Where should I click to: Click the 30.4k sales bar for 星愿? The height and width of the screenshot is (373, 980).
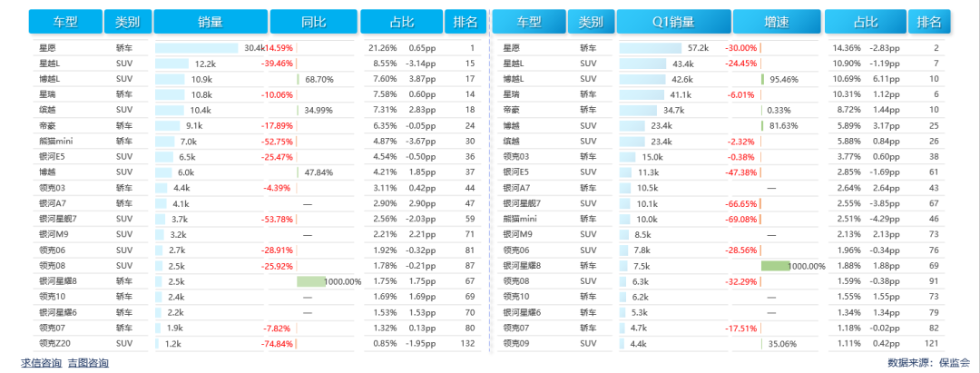click(x=197, y=47)
